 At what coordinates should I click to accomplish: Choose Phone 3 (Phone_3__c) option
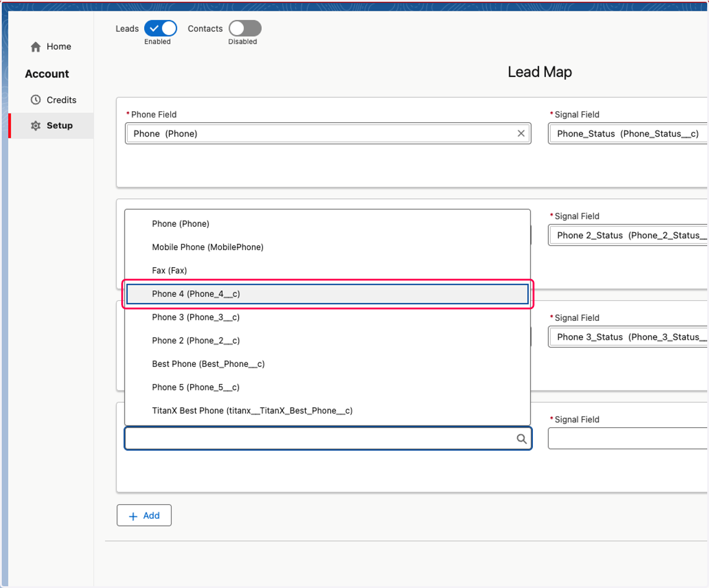(327, 317)
